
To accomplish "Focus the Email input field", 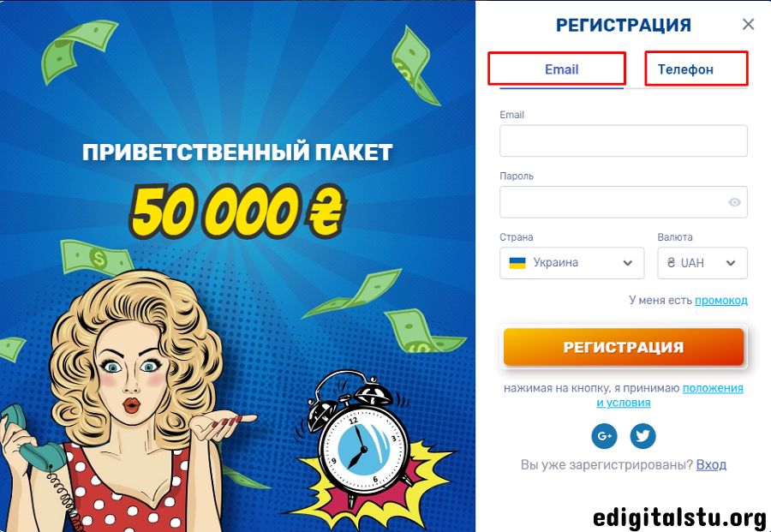I will point(624,140).
